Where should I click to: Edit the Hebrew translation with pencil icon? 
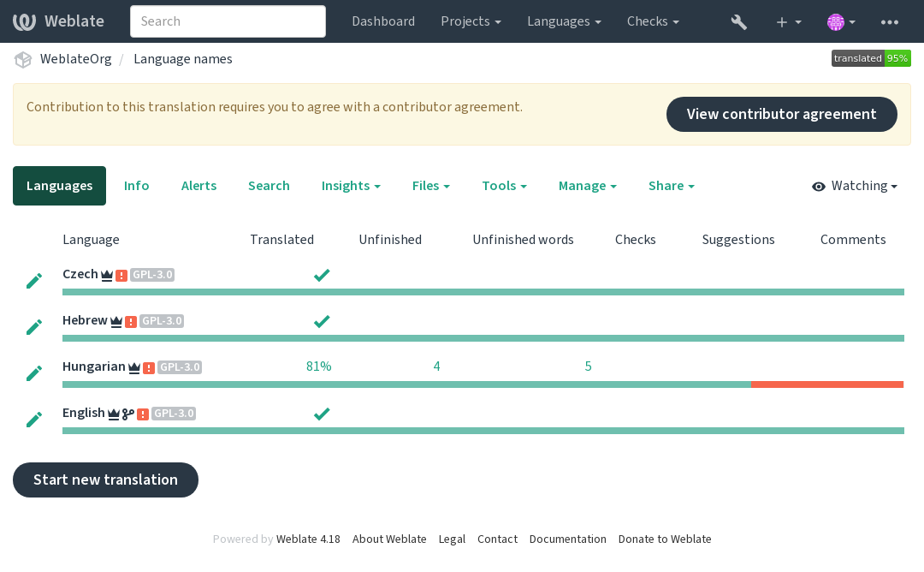point(34,327)
